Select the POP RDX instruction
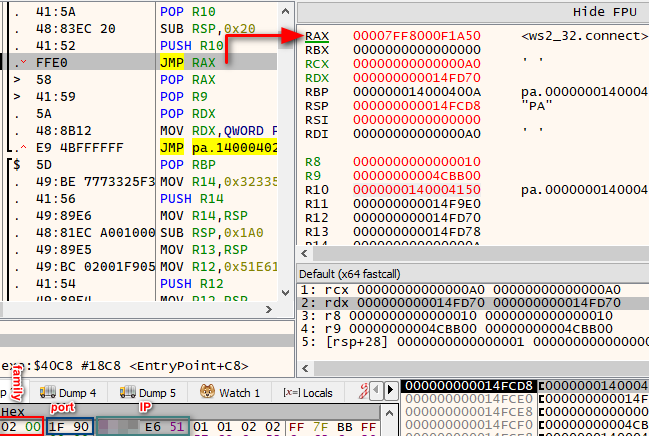The width and height of the screenshot is (649, 436). click(187, 113)
